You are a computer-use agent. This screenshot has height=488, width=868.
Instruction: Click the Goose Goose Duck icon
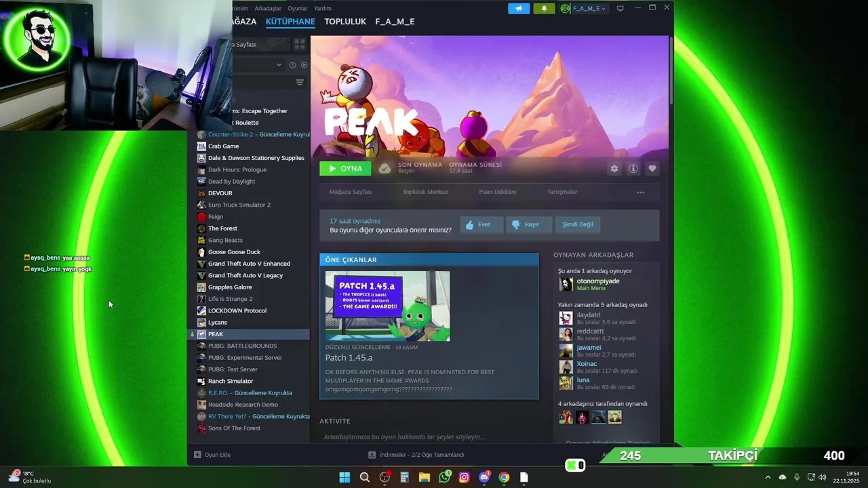[x=201, y=252]
